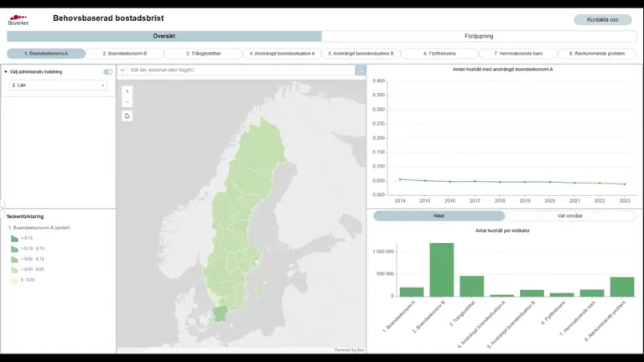Image resolution: width=644 pixels, height=362 pixels.
Task: Click the map zoom in plus button
Action: point(127,90)
